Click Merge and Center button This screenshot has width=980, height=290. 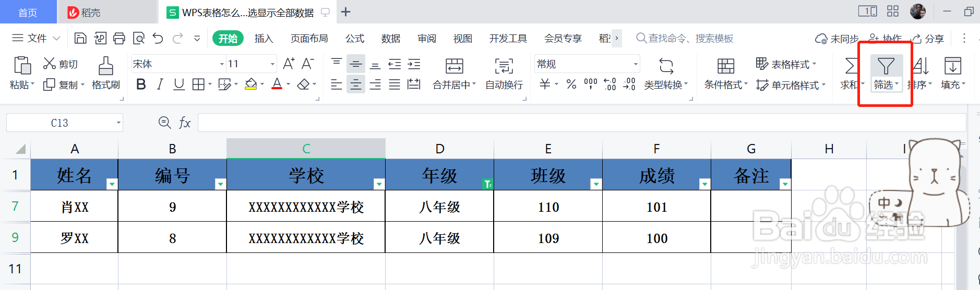coord(454,74)
